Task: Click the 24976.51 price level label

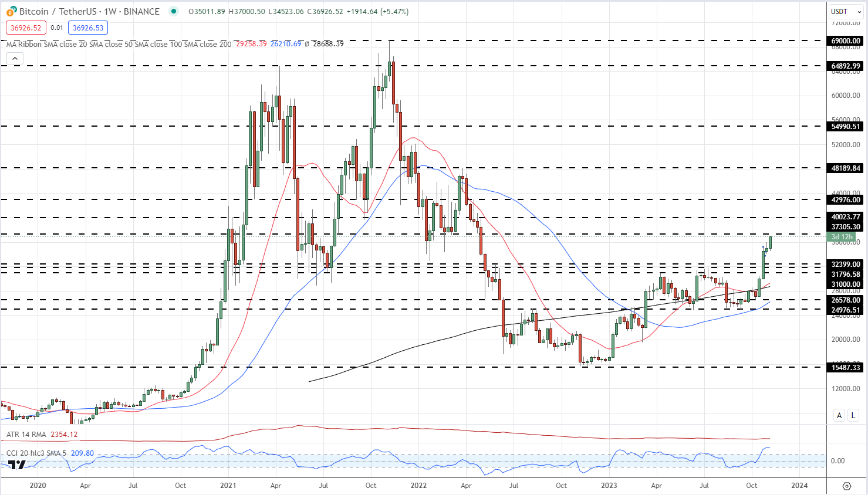Action: pyautogui.click(x=846, y=310)
